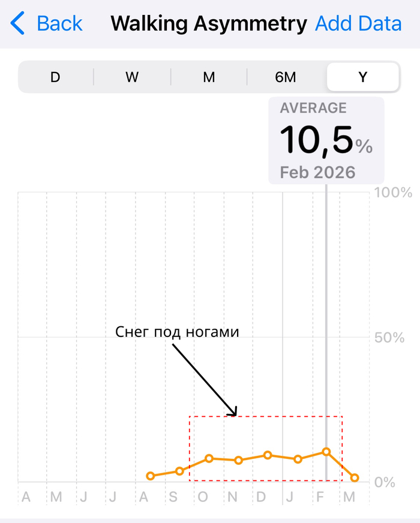Select the November data point above N
This screenshot has width=420, height=523.
pos(238,461)
